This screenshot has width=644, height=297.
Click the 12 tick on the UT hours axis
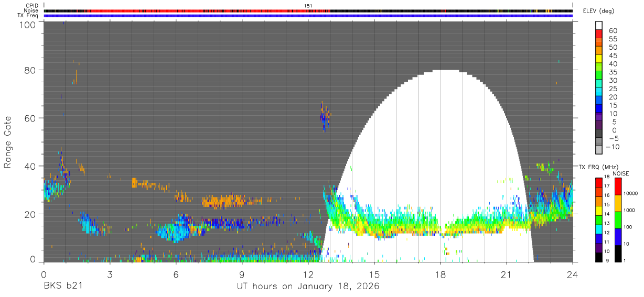click(x=308, y=274)
